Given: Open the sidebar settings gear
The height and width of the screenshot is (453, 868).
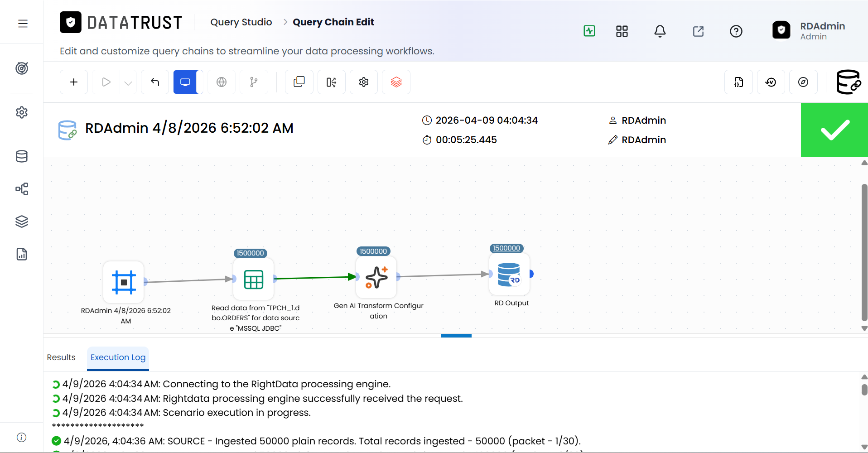Looking at the screenshot, I should point(22,112).
